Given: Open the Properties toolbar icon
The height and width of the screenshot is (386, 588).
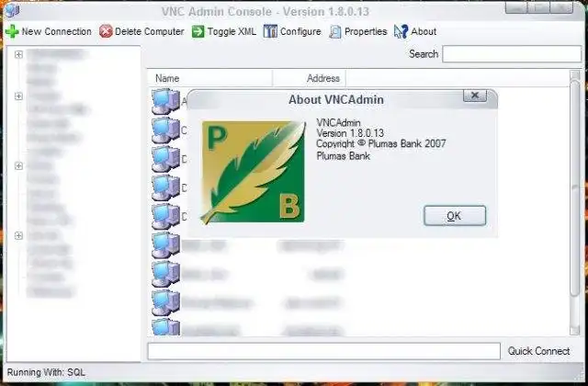Looking at the screenshot, I should pos(334,31).
